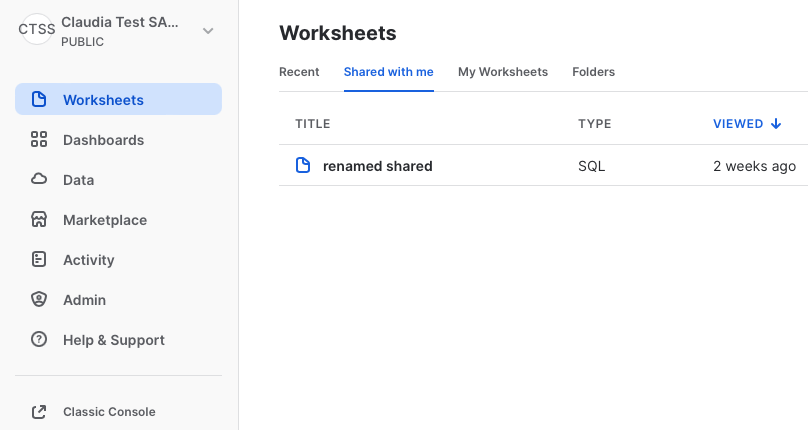Switch to the Recent tab
Screen dimensions: 808x430
pos(299,72)
